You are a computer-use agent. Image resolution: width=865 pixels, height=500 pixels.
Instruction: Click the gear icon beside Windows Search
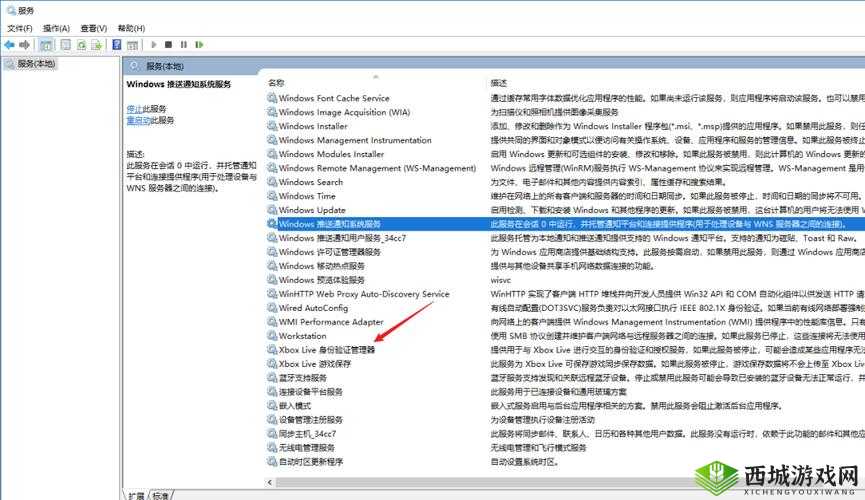[272, 182]
